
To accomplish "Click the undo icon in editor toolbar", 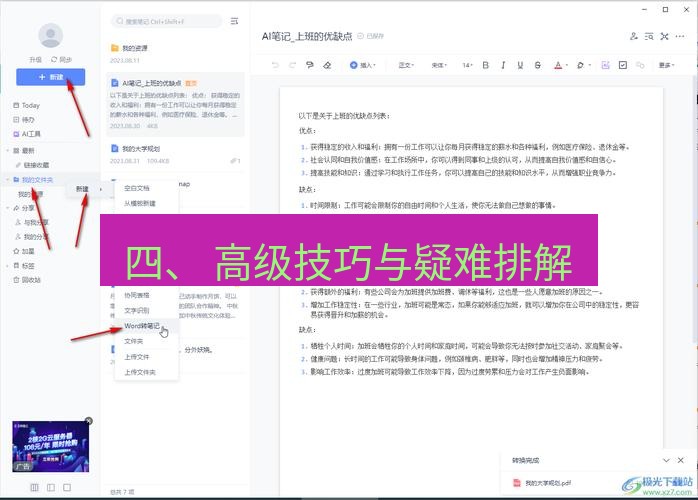I will click(275, 65).
